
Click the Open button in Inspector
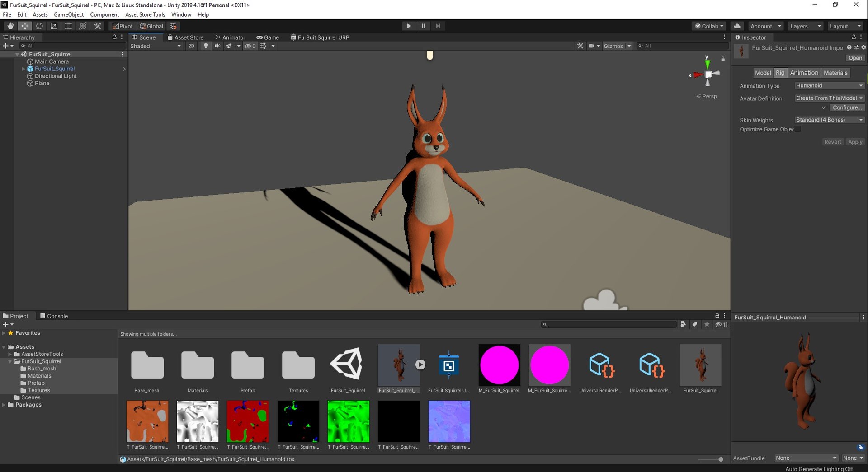(855, 58)
